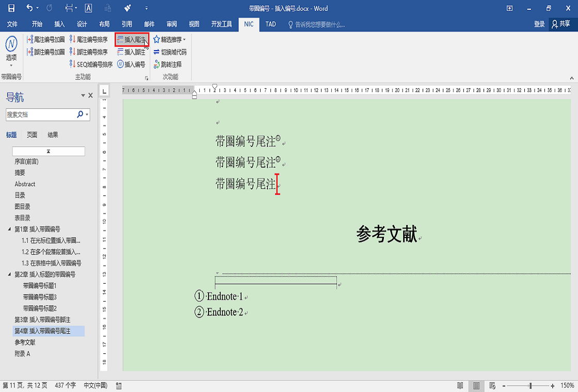The image size is (578, 392).
Task: Click the 中文(中国) language indicator
Action: (x=95, y=385)
